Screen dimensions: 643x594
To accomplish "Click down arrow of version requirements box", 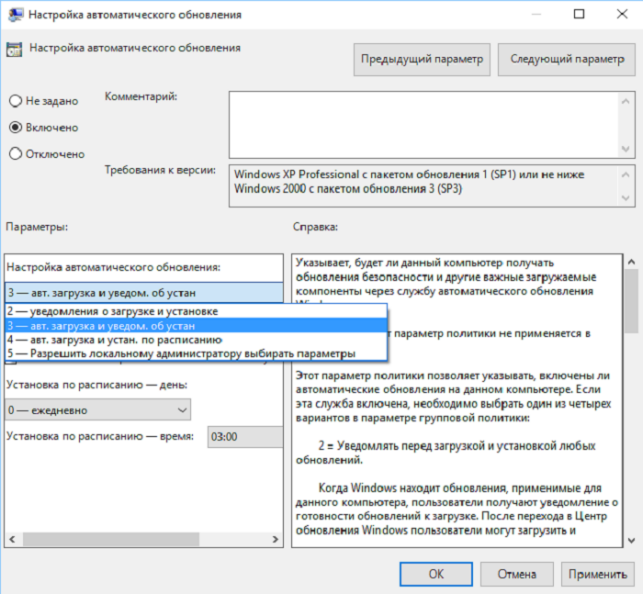I will pos(626,198).
